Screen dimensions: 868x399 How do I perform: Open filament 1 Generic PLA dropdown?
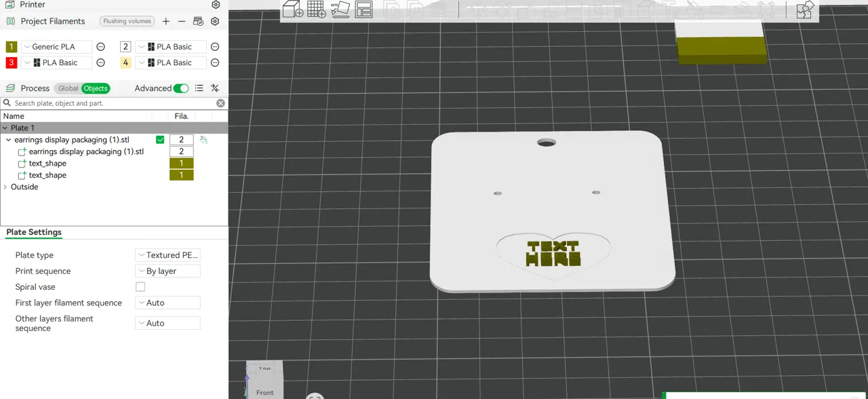click(56, 47)
